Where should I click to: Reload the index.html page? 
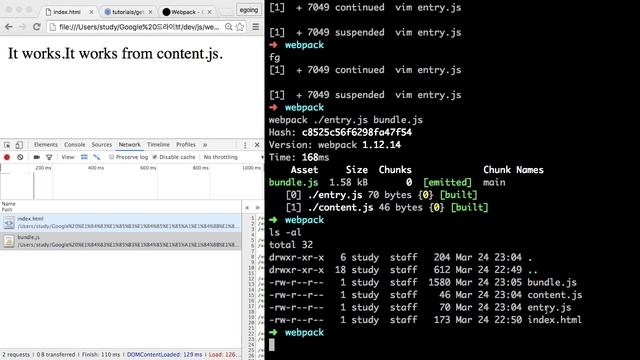[x=37, y=27]
